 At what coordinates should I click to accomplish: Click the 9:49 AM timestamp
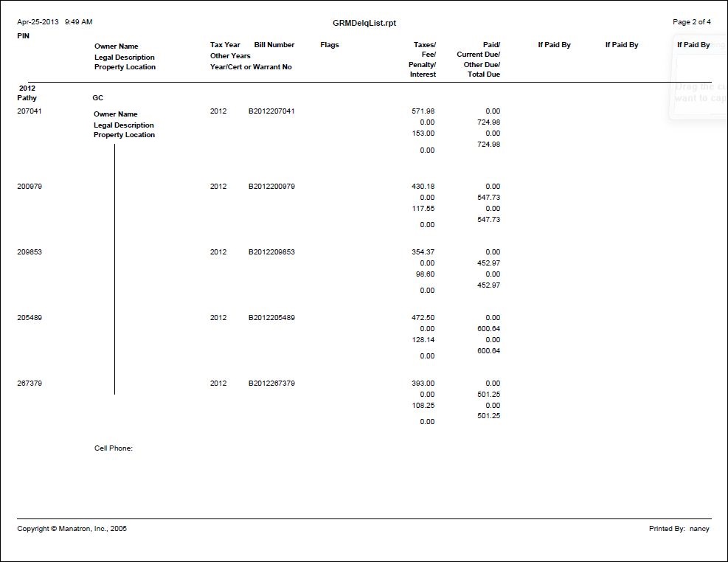[x=78, y=22]
